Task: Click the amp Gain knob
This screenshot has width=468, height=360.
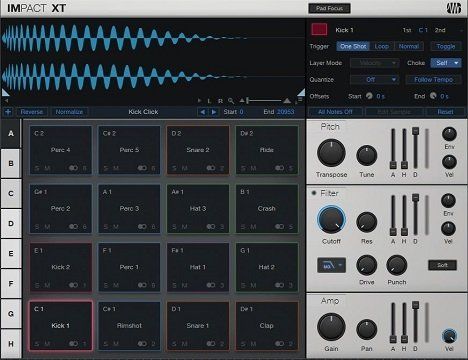Action: point(331,327)
